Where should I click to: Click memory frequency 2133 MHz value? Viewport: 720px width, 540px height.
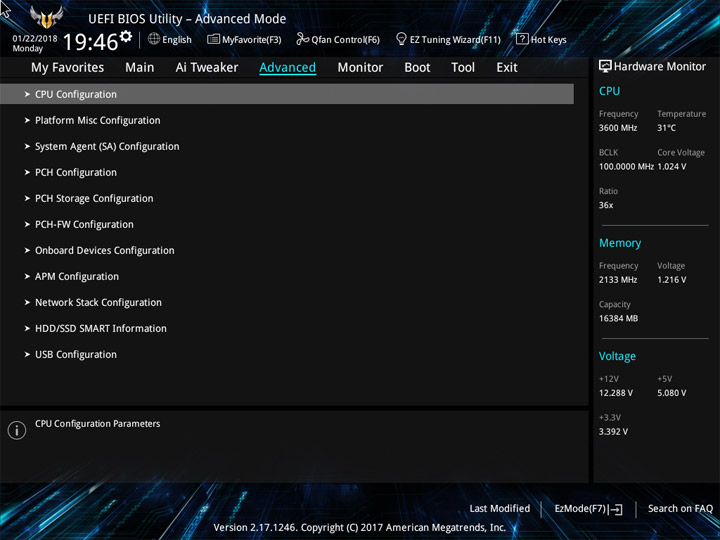click(x=618, y=279)
